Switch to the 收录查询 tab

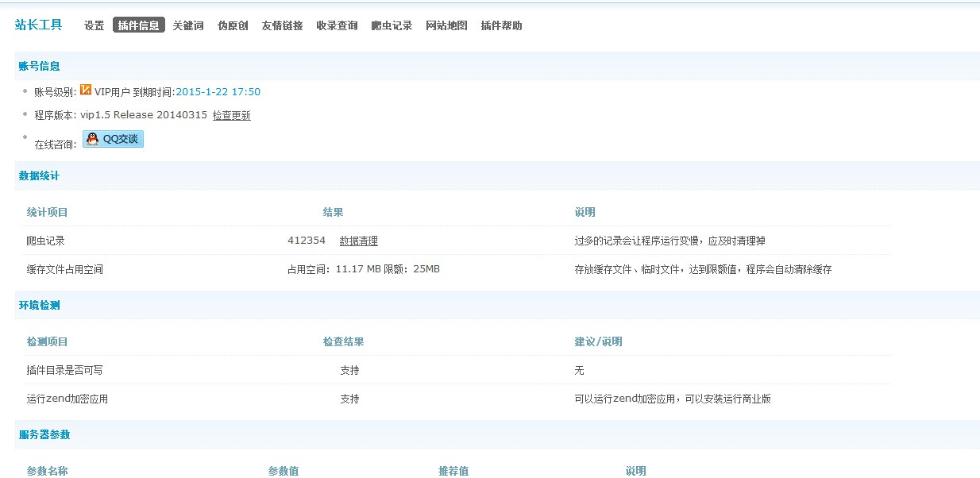click(x=337, y=25)
